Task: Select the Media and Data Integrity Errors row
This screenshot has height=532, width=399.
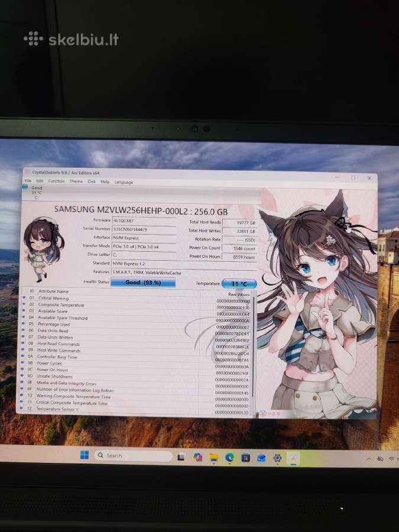Action: click(137, 384)
